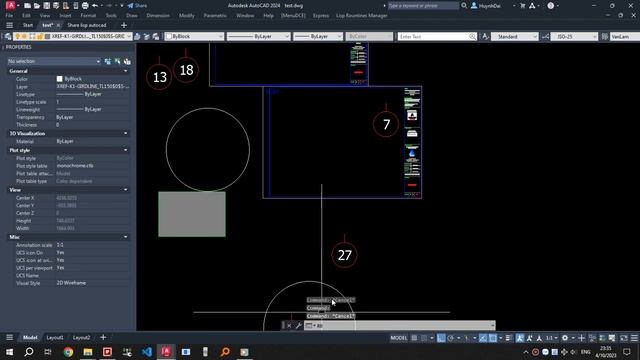Click the Visual Style 2D Wireframe value
This screenshot has height=360, width=640.
(x=71, y=283)
